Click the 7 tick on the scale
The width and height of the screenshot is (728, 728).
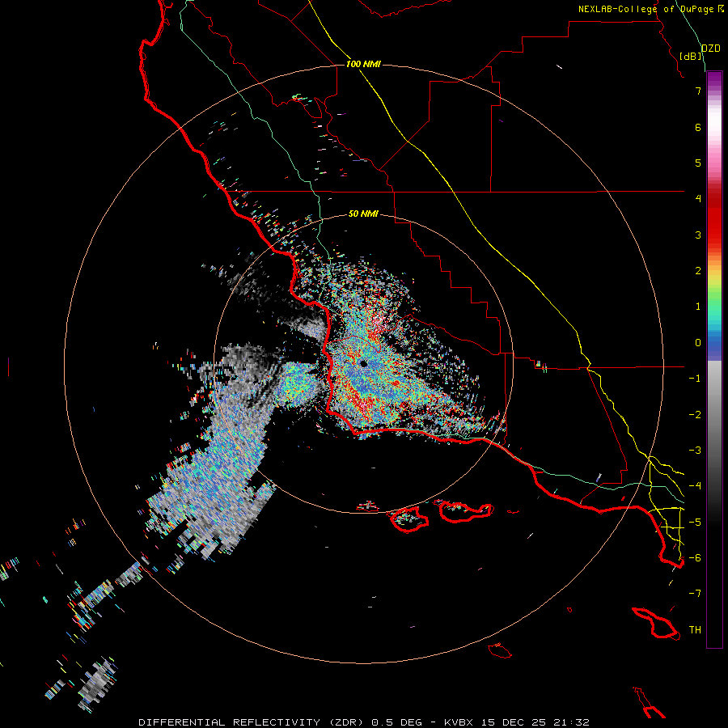coord(698,91)
